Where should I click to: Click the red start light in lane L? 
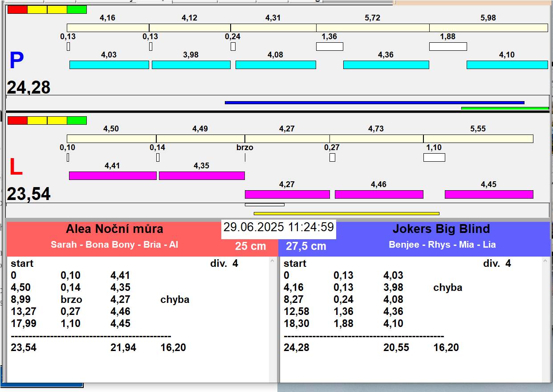(17, 120)
